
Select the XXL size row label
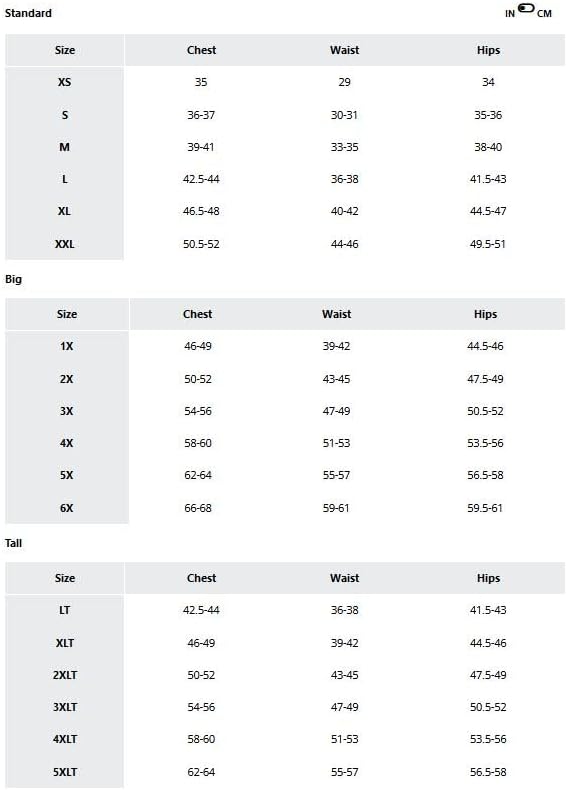[x=65, y=244]
